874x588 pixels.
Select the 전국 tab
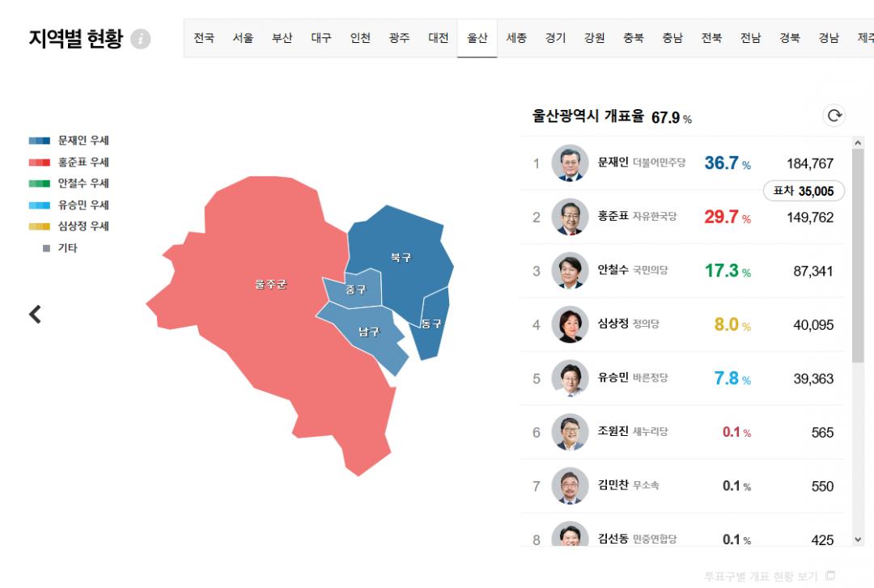coord(204,38)
